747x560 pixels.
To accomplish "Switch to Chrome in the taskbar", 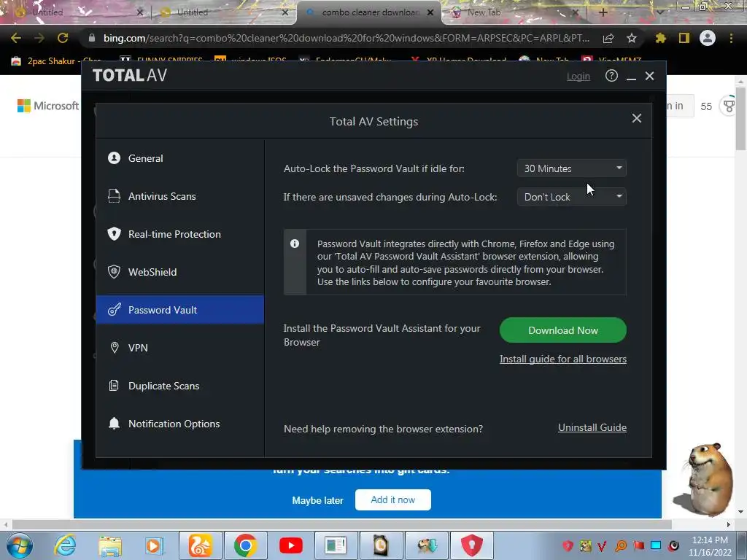I will point(245,545).
